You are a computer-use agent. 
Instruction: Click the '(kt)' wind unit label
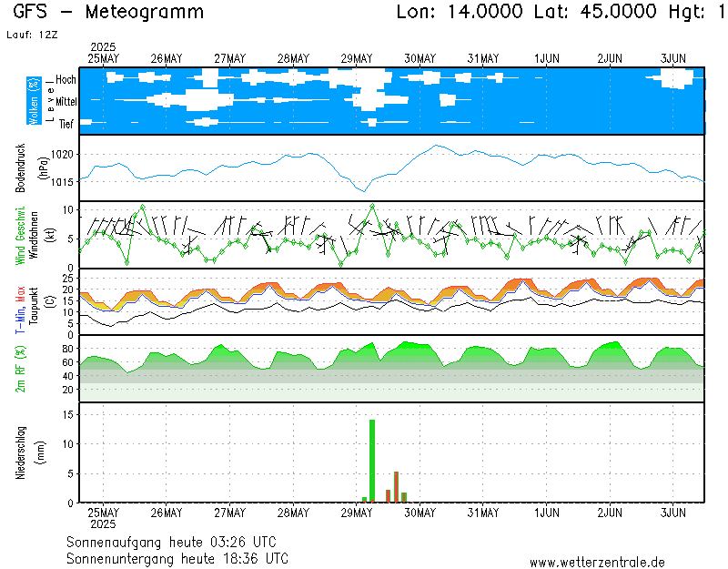(50, 236)
